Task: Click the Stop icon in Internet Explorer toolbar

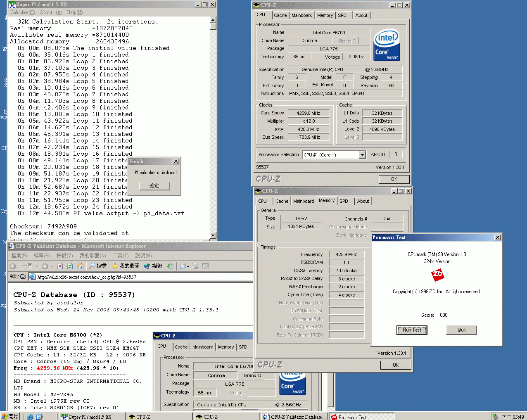Action: pyautogui.click(x=60, y=266)
